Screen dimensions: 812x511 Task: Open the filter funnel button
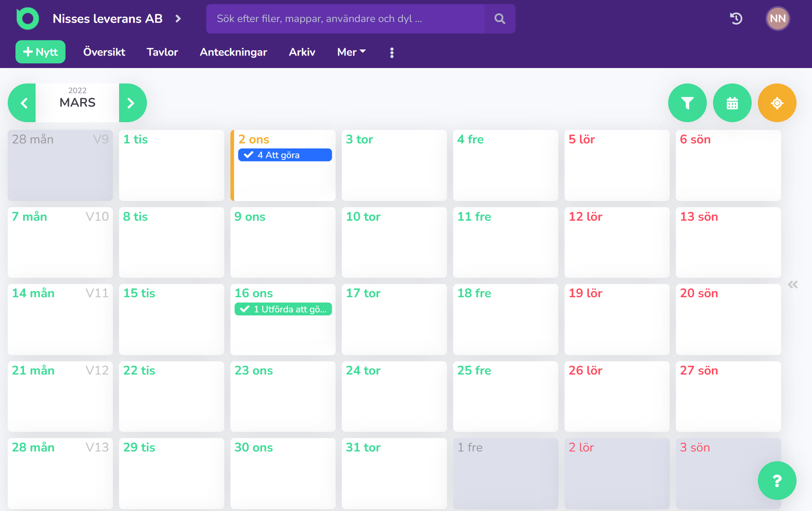point(687,103)
